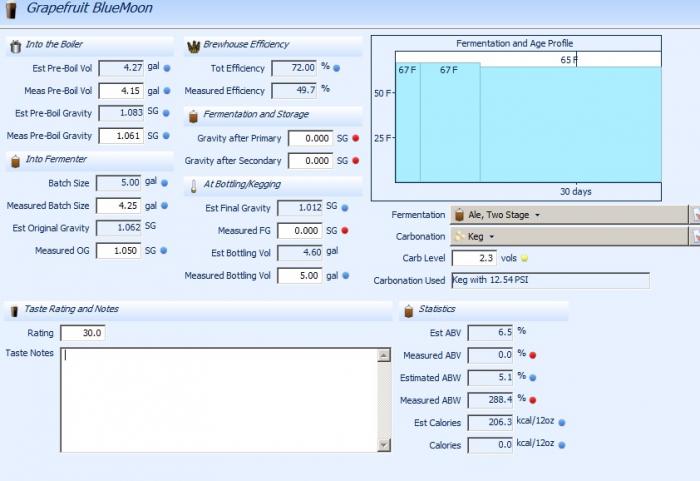Click the Gravity after Primary input field
The image size is (700, 481).
click(x=311, y=138)
